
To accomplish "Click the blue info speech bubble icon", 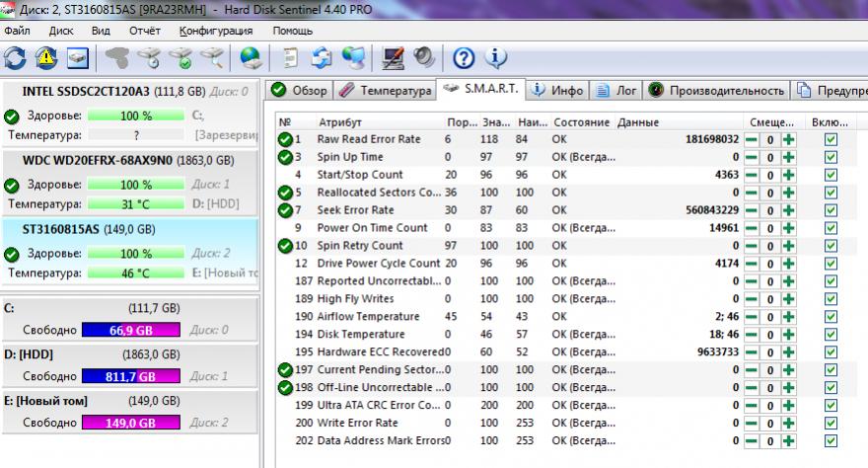I will 496,57.
